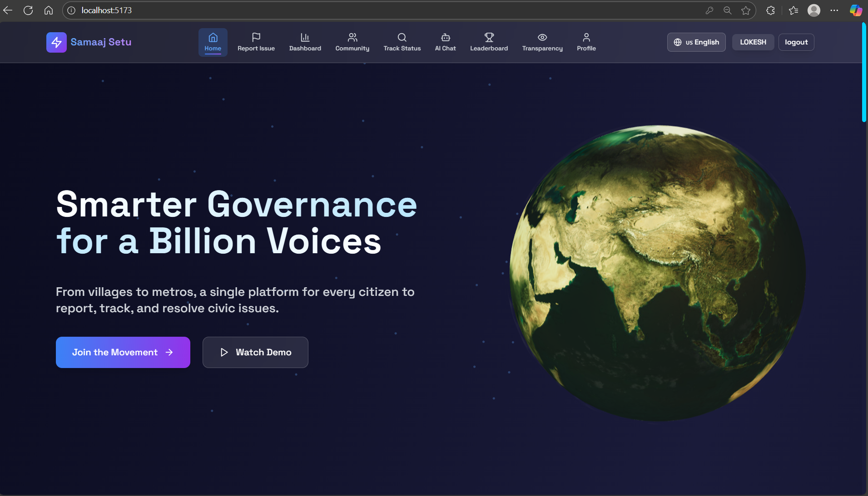View site information icon
This screenshot has width=868, height=496.
[x=71, y=10]
